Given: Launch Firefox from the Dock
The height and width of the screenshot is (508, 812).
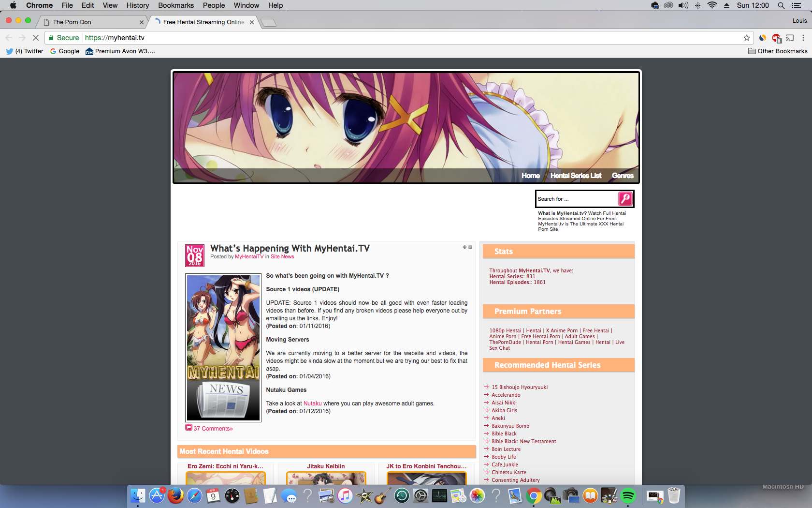Looking at the screenshot, I should click(175, 495).
